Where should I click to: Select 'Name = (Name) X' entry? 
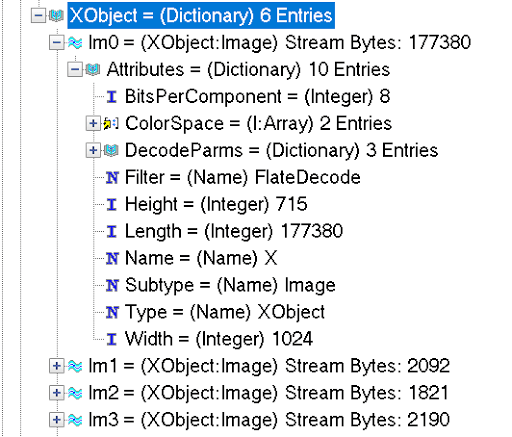pos(201,259)
